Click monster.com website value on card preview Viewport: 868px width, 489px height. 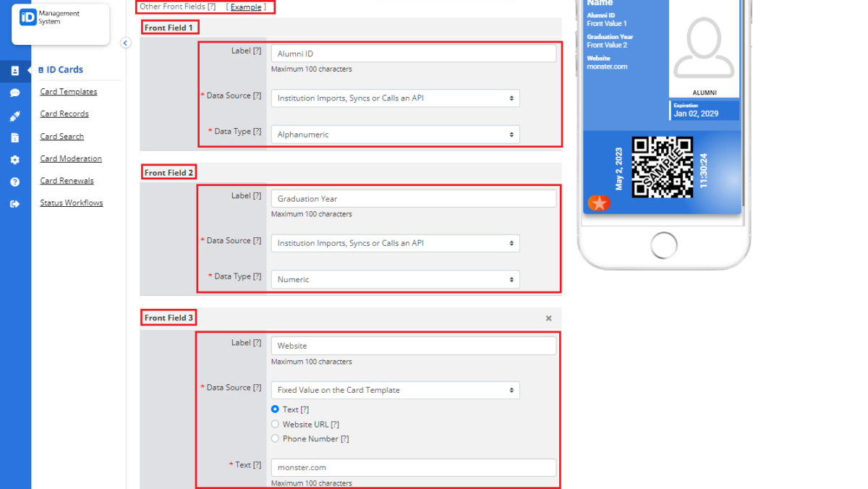point(607,67)
